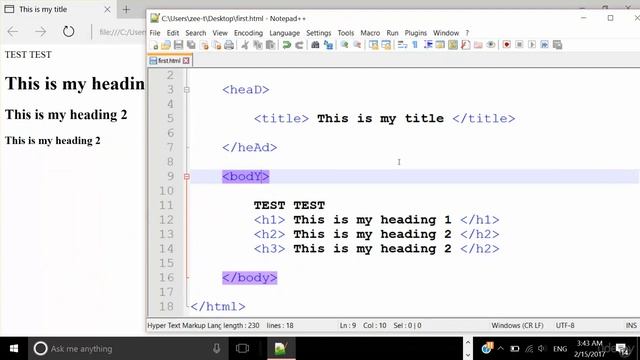Screen dimensions: 640x360
Task: Click the Zoom In toolbar icon
Action: (344, 45)
